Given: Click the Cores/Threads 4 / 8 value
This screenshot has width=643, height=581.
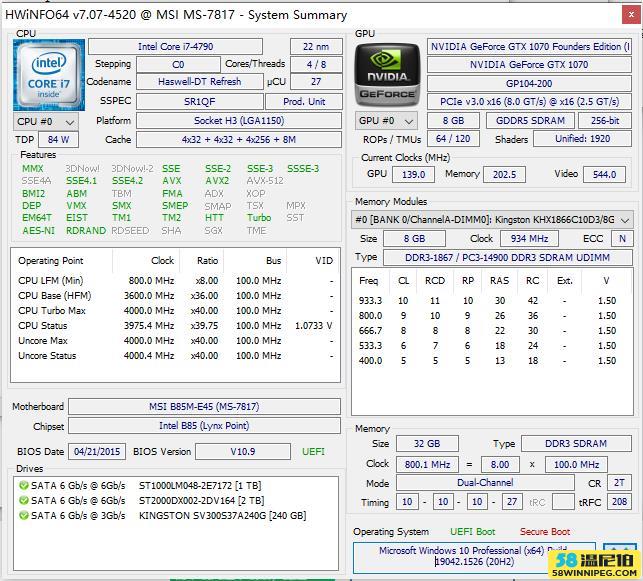Looking at the screenshot, I should click(x=316, y=64).
